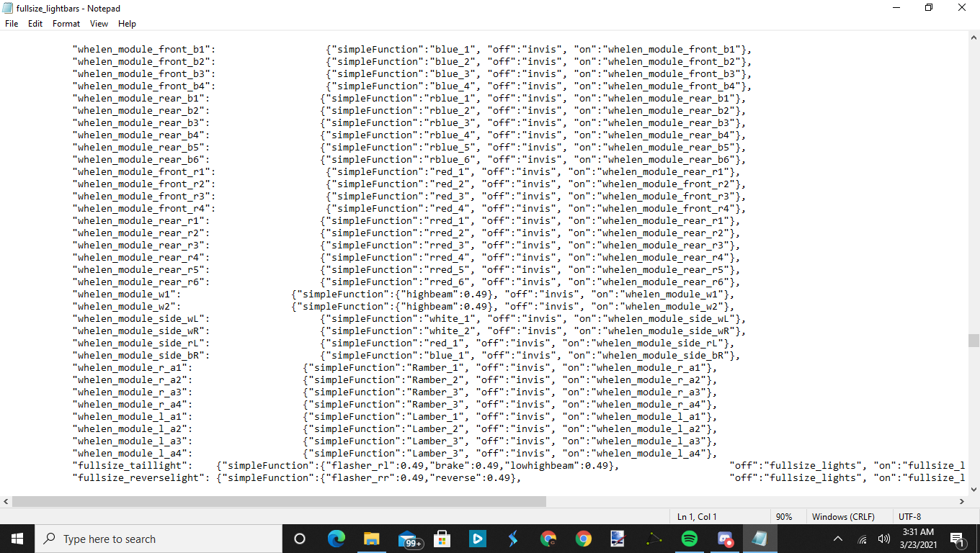Screen dimensions: 980x553
Task: Click the vertical scrollbar down arrow
Action: 974,489
